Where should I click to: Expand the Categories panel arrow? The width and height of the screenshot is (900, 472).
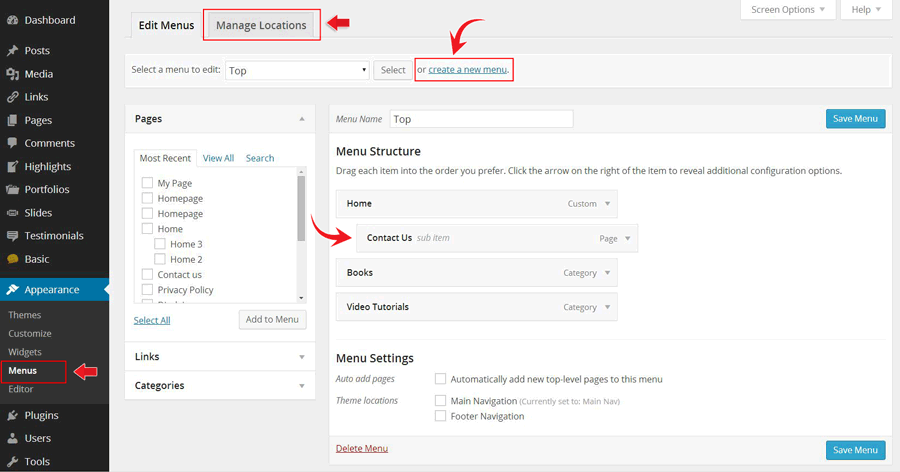pos(302,386)
